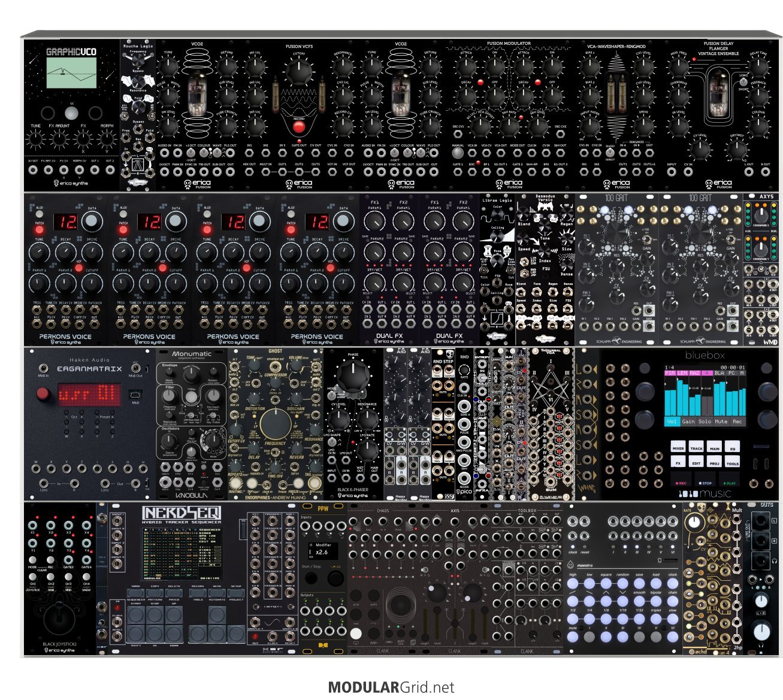783x700 pixels.
Task: Switch to the Solo tab on bluebox screen
Action: click(x=705, y=422)
